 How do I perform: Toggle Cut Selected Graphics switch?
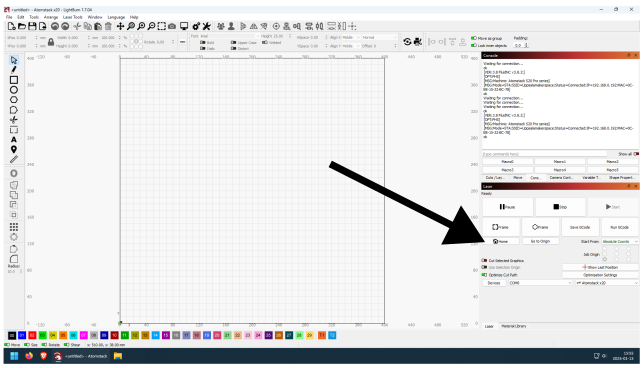pos(484,261)
